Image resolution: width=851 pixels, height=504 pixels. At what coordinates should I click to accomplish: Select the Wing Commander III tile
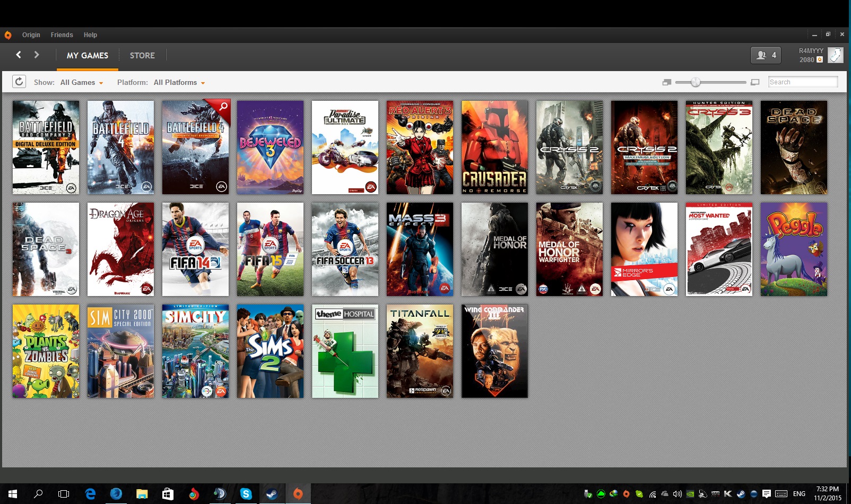click(495, 351)
